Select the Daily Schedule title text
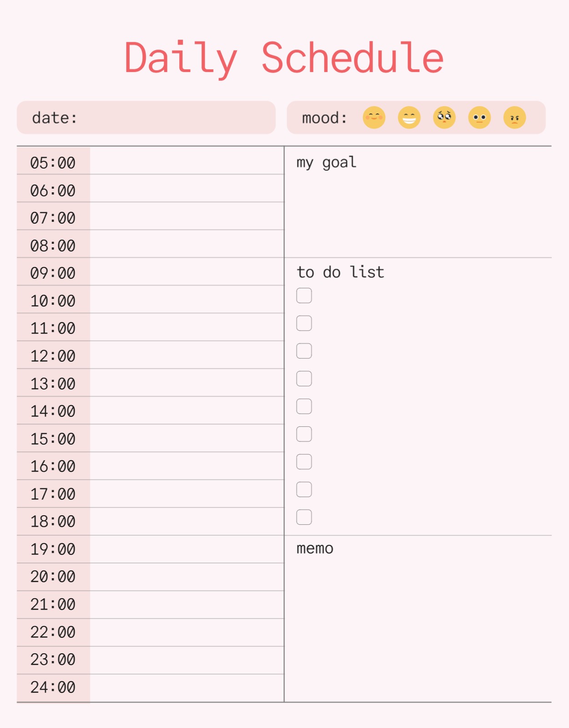This screenshot has height=728, width=569. point(284,58)
